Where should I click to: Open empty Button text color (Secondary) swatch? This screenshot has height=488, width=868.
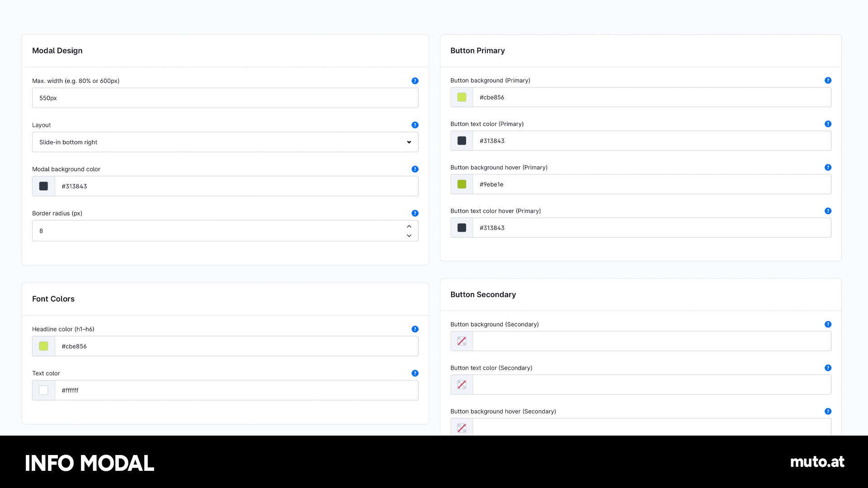pyautogui.click(x=462, y=385)
